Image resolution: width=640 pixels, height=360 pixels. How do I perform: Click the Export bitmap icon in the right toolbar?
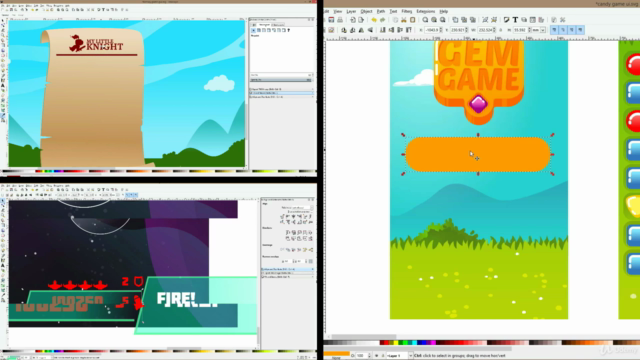coord(361,20)
